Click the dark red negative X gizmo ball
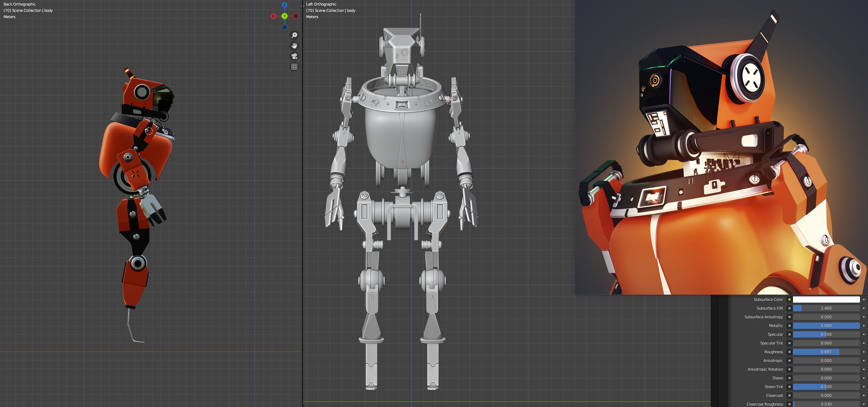This screenshot has height=407, width=868. coord(296,16)
